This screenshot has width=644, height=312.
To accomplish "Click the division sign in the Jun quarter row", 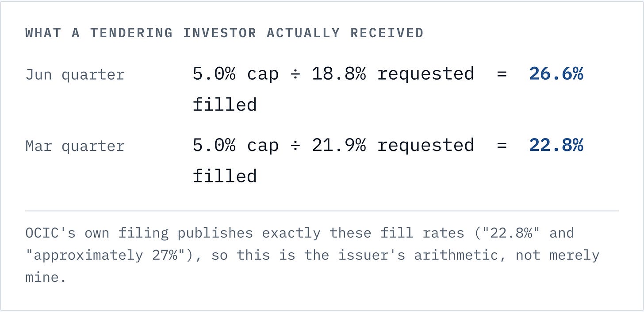I will (x=295, y=74).
